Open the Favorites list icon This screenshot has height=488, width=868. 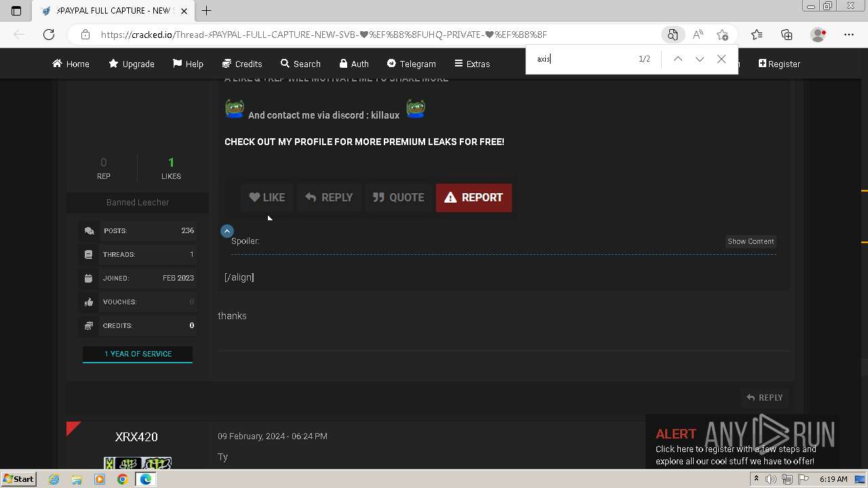(757, 35)
